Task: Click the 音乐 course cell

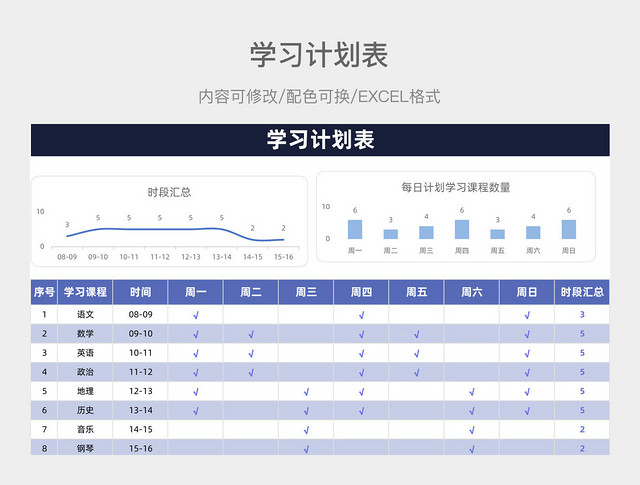Action: coord(85,429)
